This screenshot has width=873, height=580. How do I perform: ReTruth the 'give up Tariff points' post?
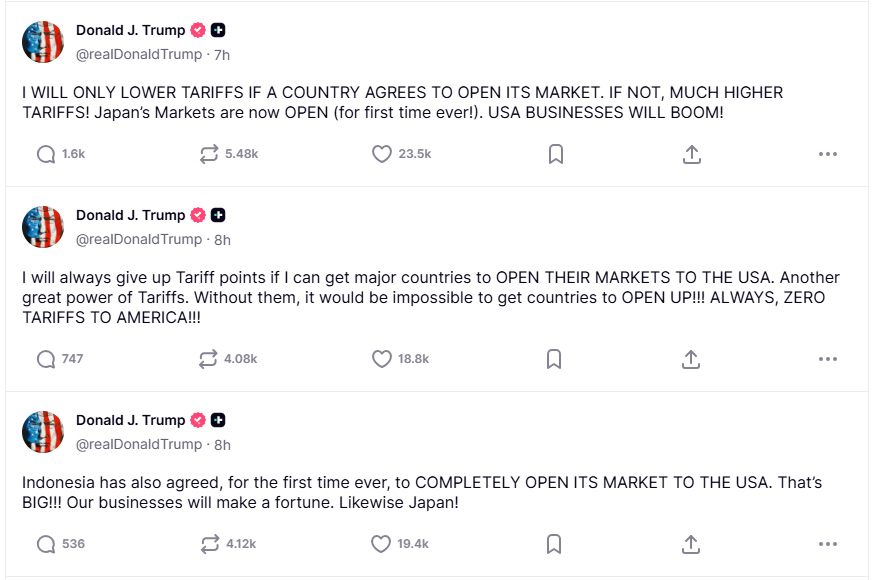coord(209,359)
